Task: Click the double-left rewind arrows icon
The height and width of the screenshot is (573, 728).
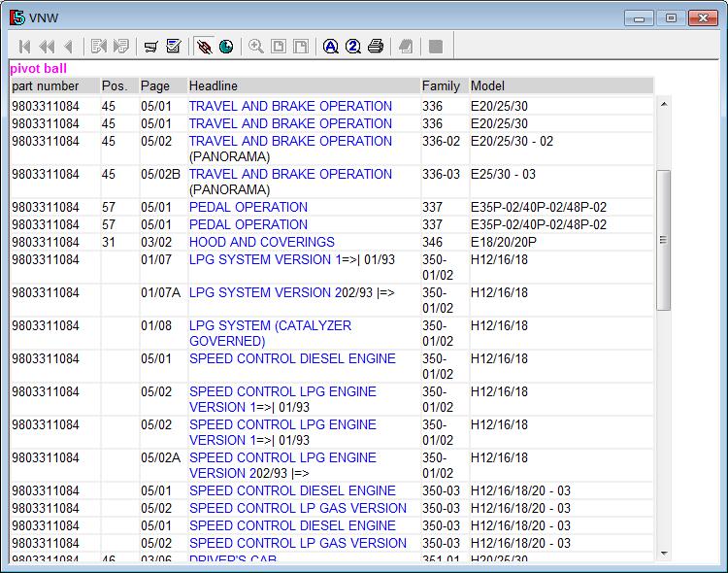Action: pyautogui.click(x=47, y=47)
